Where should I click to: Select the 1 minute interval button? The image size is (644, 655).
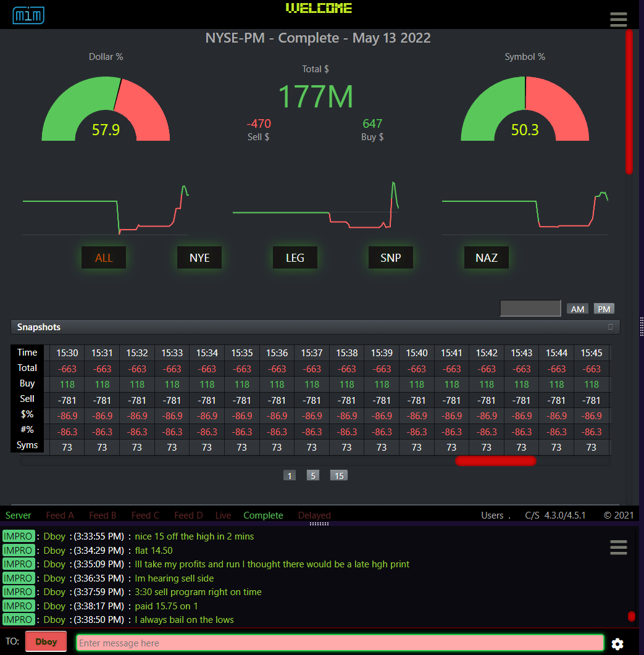(x=290, y=475)
